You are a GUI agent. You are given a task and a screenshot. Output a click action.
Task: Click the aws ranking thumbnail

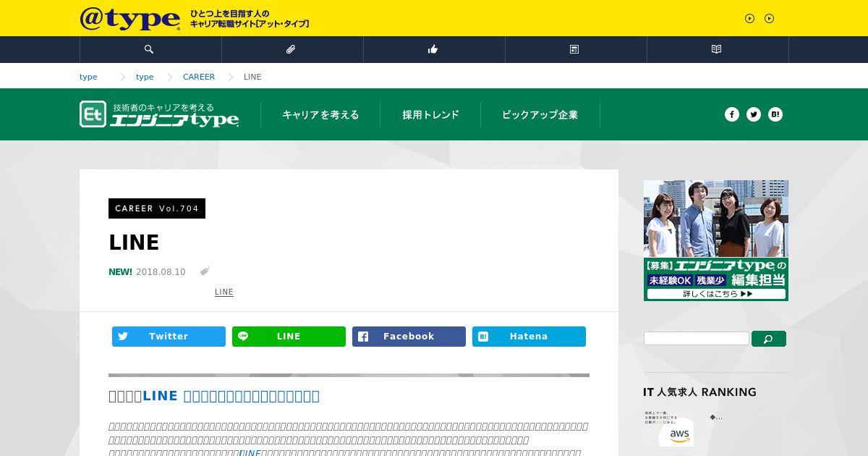tap(668, 428)
